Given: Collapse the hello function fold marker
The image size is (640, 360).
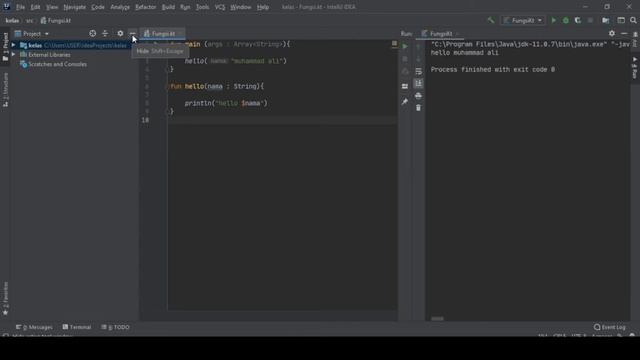Looking at the screenshot, I should (x=167, y=87).
